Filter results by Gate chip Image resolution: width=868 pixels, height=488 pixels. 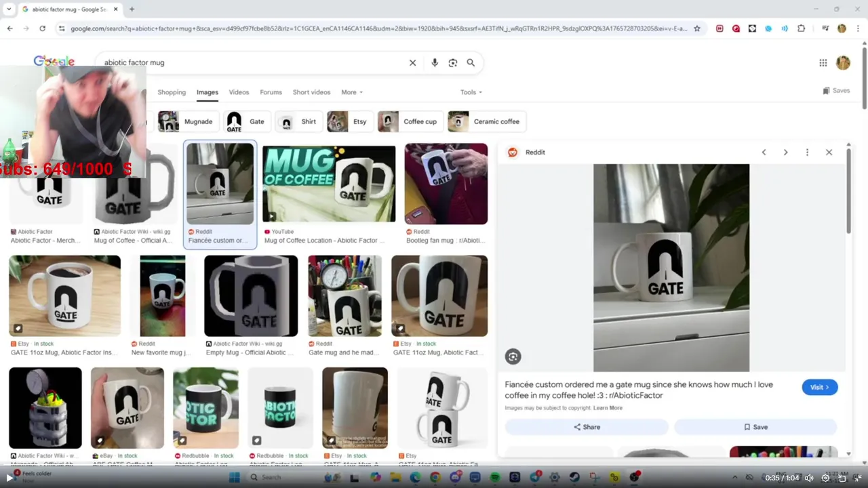(247, 121)
